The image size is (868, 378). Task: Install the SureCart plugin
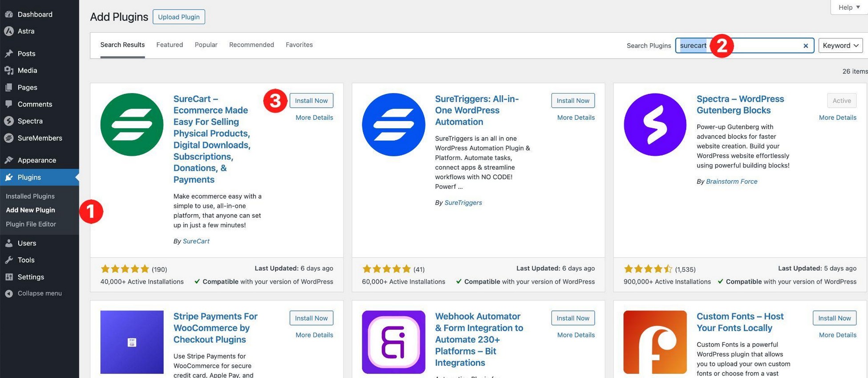click(311, 101)
